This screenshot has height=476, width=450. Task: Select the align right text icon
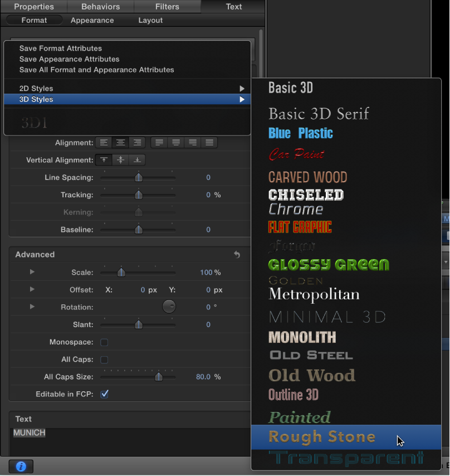point(137,142)
